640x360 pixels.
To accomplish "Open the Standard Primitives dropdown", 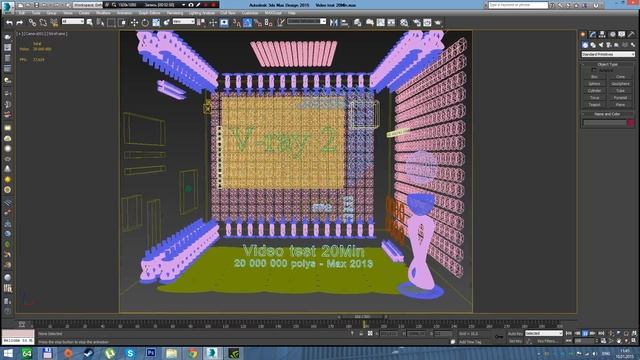I will pos(608,54).
